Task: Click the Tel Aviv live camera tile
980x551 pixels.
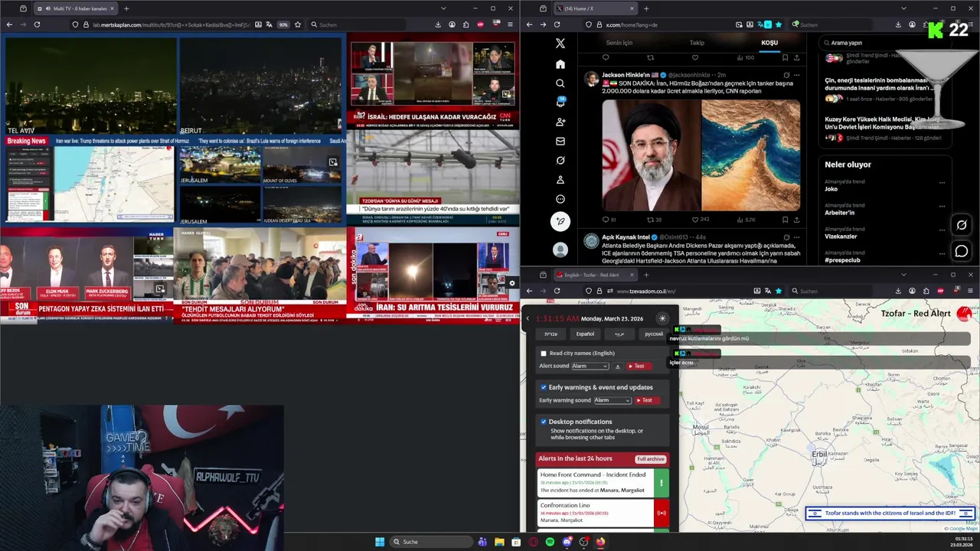Action: tap(91, 86)
